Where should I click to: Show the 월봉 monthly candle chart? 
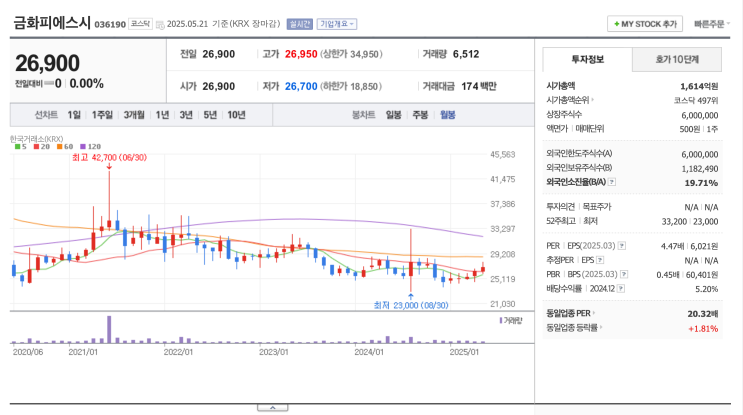point(447,115)
